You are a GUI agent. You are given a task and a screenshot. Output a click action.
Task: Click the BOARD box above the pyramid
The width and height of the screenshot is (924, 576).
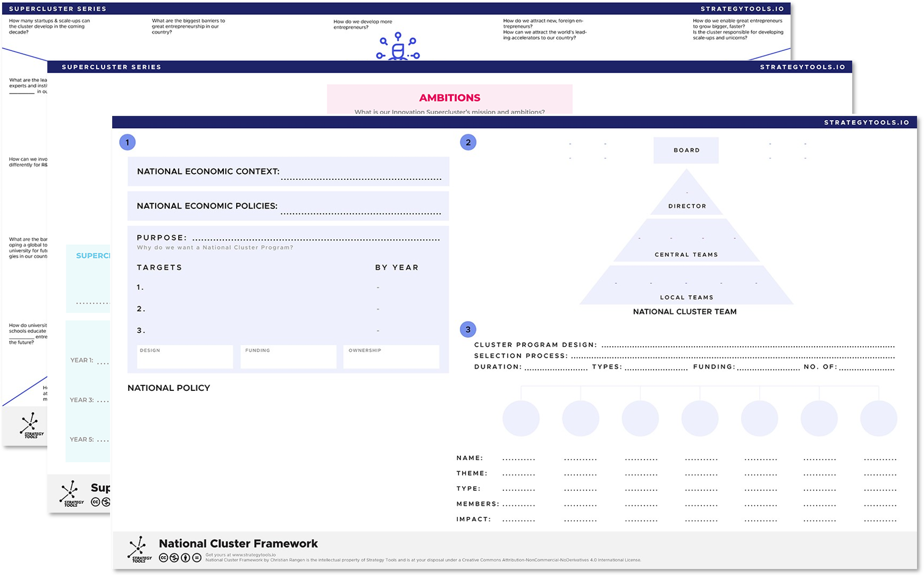tap(686, 151)
